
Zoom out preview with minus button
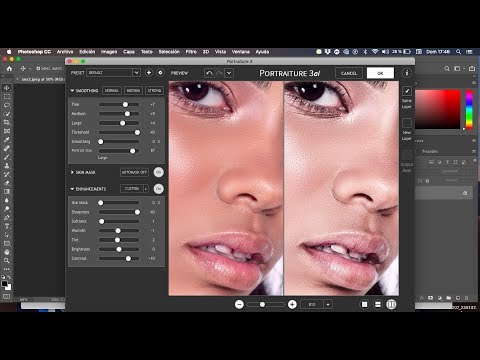coord(239,304)
